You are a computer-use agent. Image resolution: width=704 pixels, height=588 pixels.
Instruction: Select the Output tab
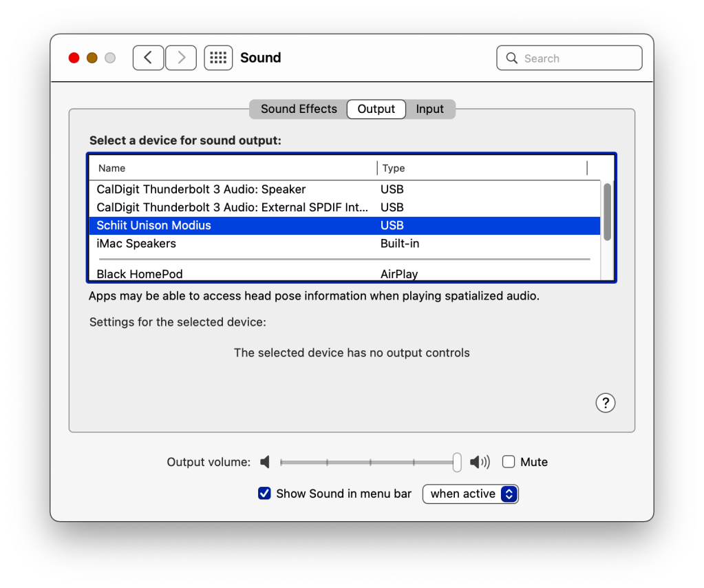point(376,109)
